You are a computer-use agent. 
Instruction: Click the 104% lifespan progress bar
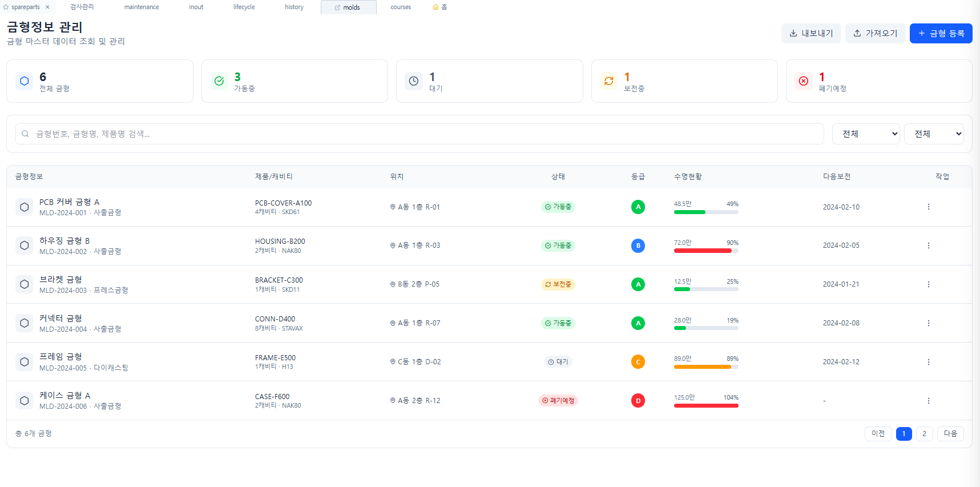(x=706, y=406)
